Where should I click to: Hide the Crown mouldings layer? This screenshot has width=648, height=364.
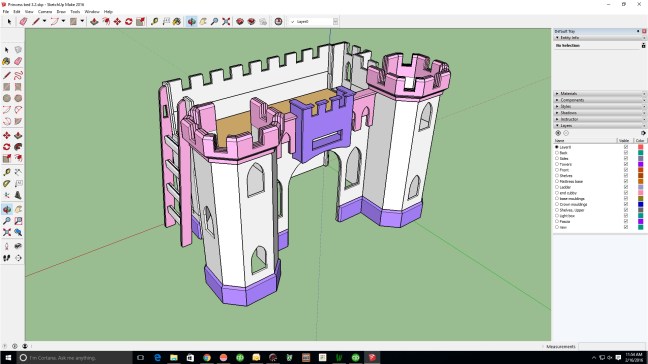tap(626, 204)
